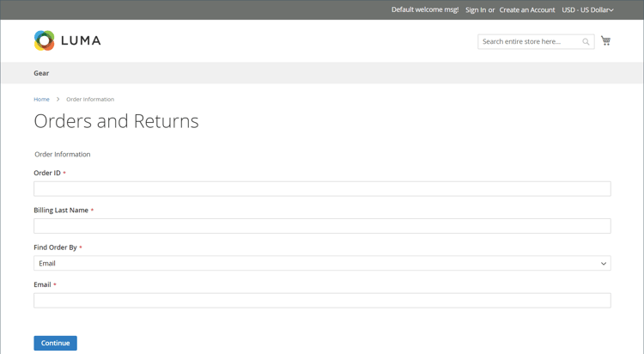Screen dimensions: 644x354
Task: Click the Order Information breadcrumb text
Action: pos(90,99)
